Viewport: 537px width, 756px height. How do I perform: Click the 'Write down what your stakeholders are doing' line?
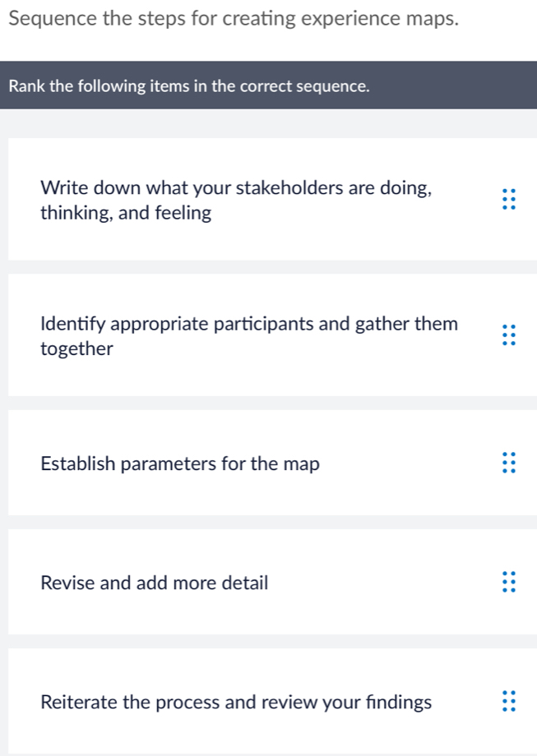[235, 187]
